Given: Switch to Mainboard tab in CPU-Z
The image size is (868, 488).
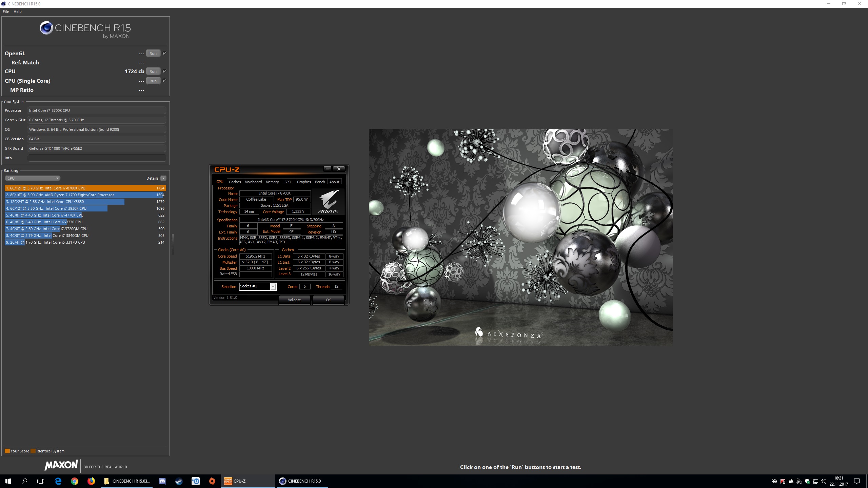Looking at the screenshot, I should click(x=253, y=182).
